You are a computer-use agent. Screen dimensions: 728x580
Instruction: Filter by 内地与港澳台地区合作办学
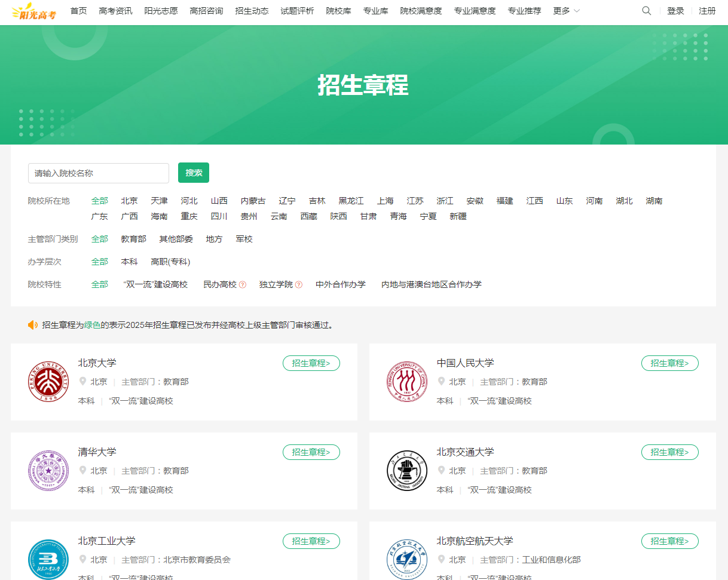[x=432, y=284]
